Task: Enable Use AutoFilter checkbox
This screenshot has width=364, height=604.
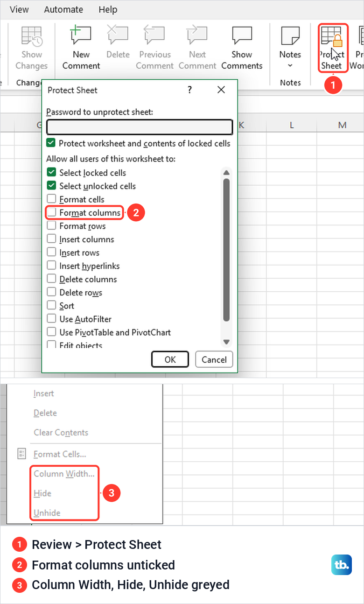Action: point(51,319)
